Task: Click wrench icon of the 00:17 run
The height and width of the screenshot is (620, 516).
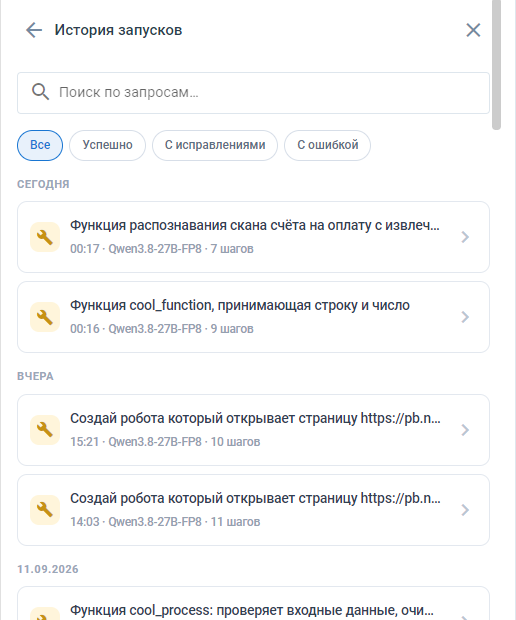Action: [x=45, y=237]
